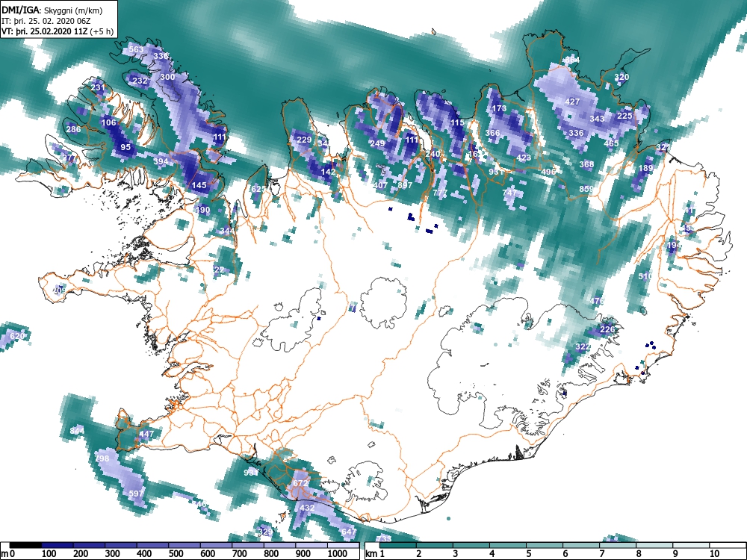Screen dimensions: 747x560
Task: Click the '1000' label on meter scale
Action: click(x=338, y=554)
